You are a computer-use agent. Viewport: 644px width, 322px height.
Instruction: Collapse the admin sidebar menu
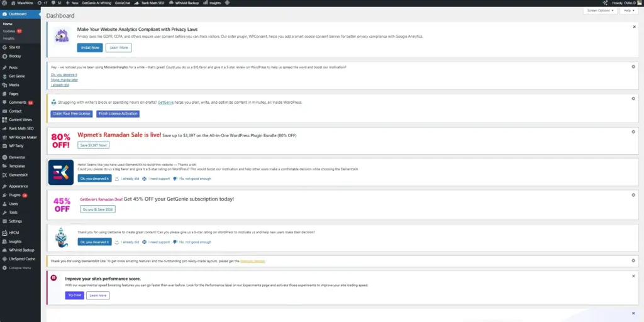(18, 267)
